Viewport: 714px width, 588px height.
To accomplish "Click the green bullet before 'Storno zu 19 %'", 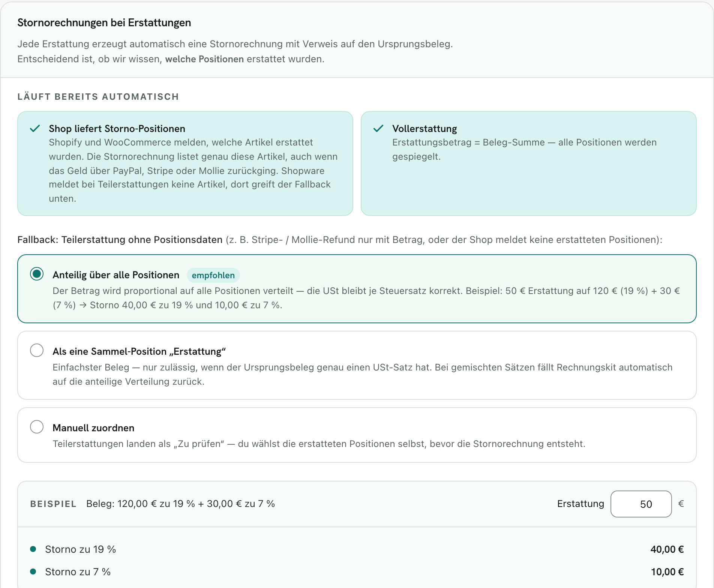I will [x=33, y=549].
